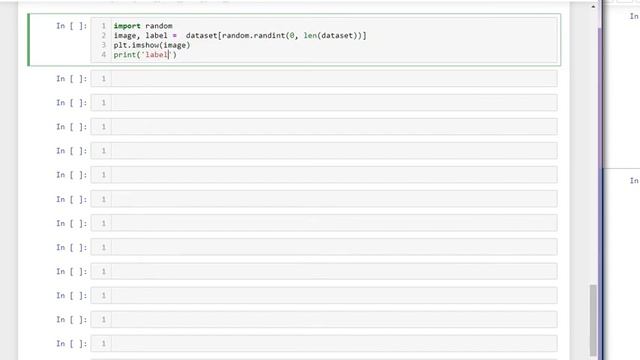Click line number 4 in the code cell gutter
This screenshot has height=360, width=640.
pyautogui.click(x=104, y=55)
